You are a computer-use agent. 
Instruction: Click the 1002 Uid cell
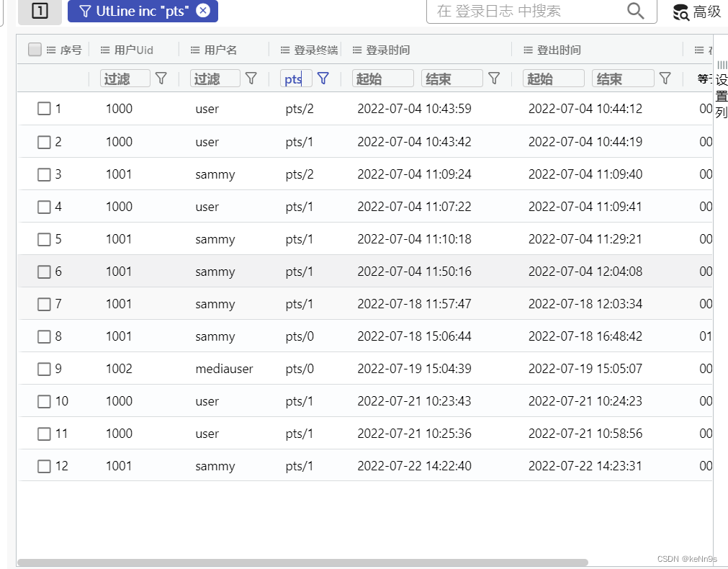pos(119,369)
